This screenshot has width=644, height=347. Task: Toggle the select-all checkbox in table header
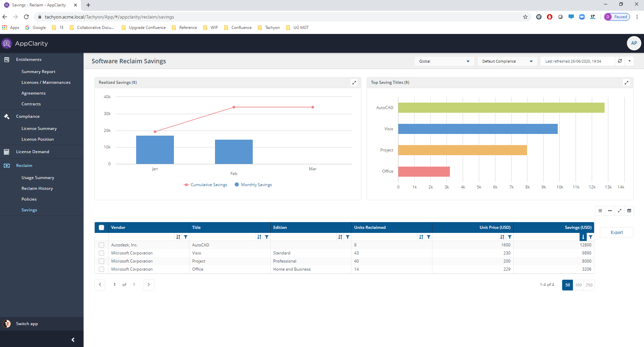coord(101,228)
